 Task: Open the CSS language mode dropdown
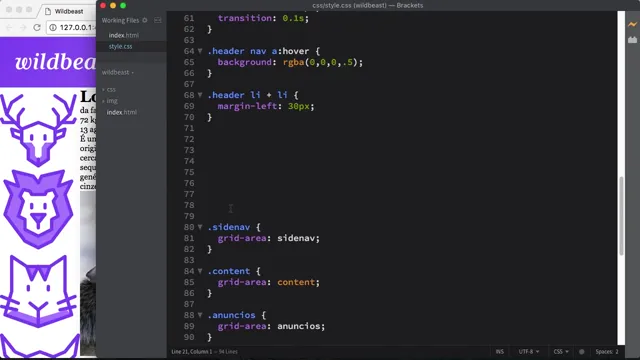[561, 351]
